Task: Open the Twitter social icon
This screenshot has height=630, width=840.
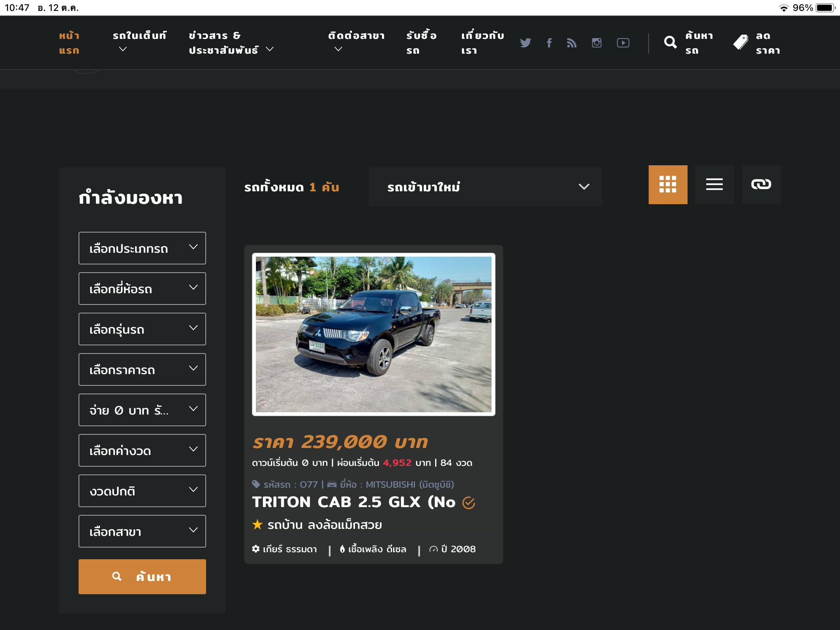Action: point(525,43)
